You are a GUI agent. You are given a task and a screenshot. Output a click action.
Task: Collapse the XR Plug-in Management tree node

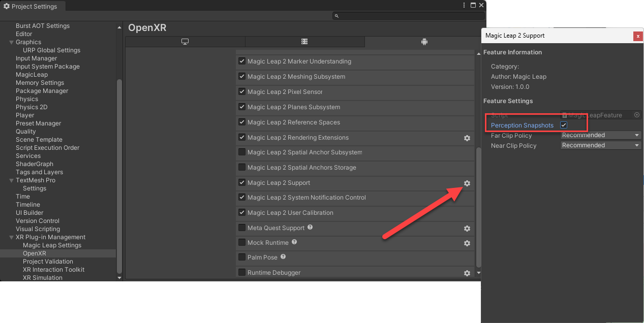11,237
